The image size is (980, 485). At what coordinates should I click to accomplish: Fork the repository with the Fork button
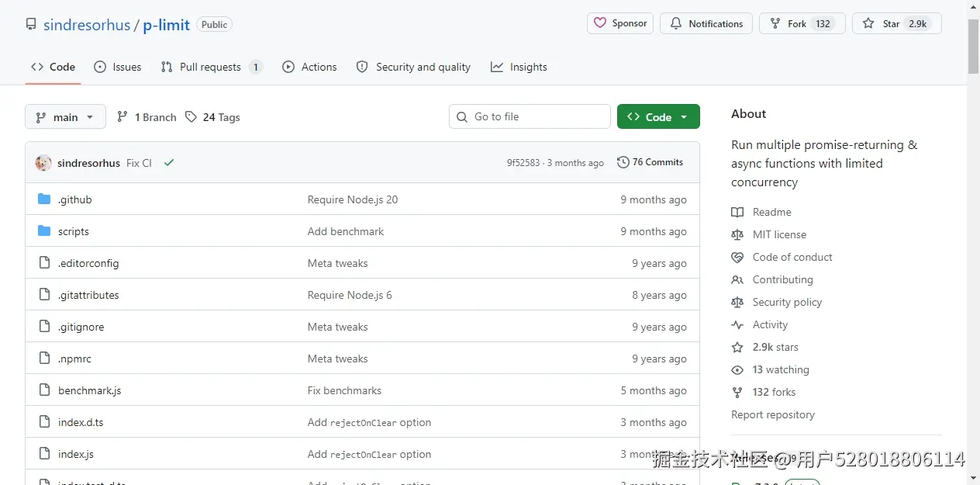[802, 23]
